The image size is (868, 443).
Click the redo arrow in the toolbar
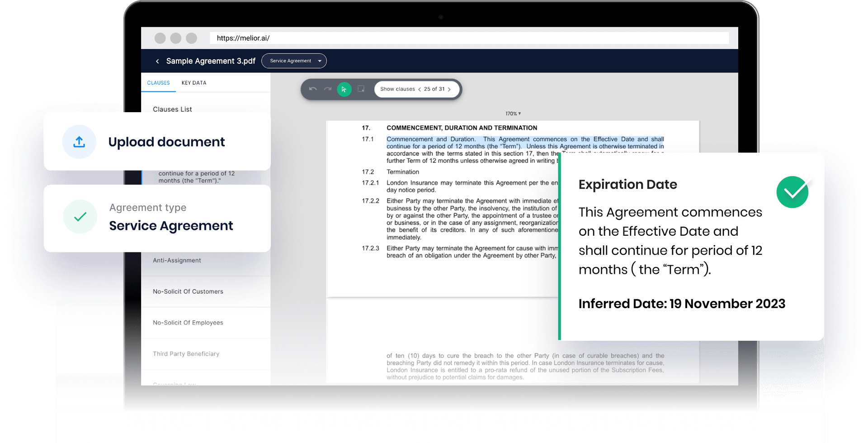[328, 89]
